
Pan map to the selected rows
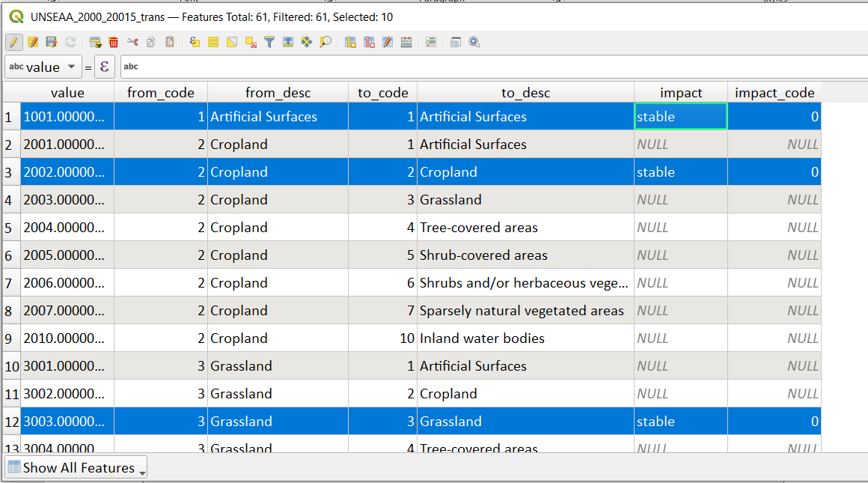tap(307, 42)
